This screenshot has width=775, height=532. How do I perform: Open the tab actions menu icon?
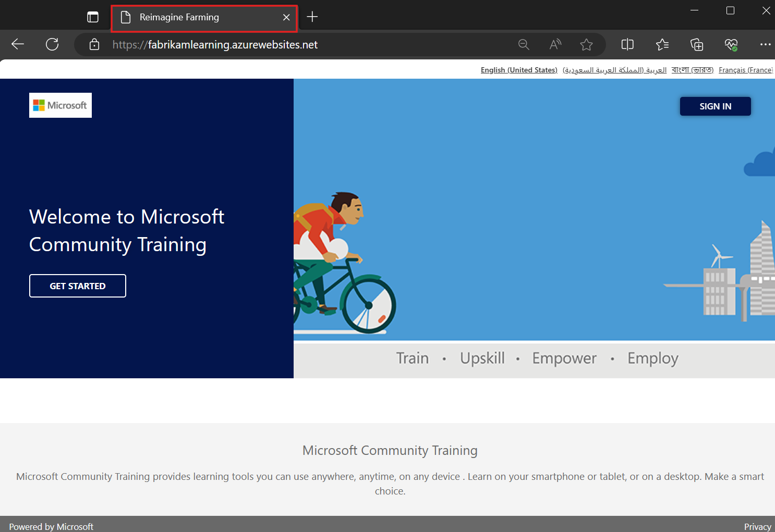tap(93, 17)
